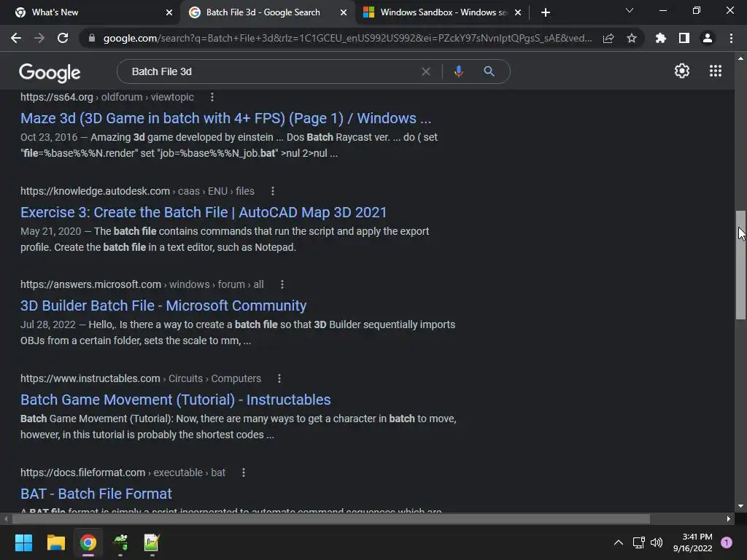
Task: Reload the current page
Action: 63,38
